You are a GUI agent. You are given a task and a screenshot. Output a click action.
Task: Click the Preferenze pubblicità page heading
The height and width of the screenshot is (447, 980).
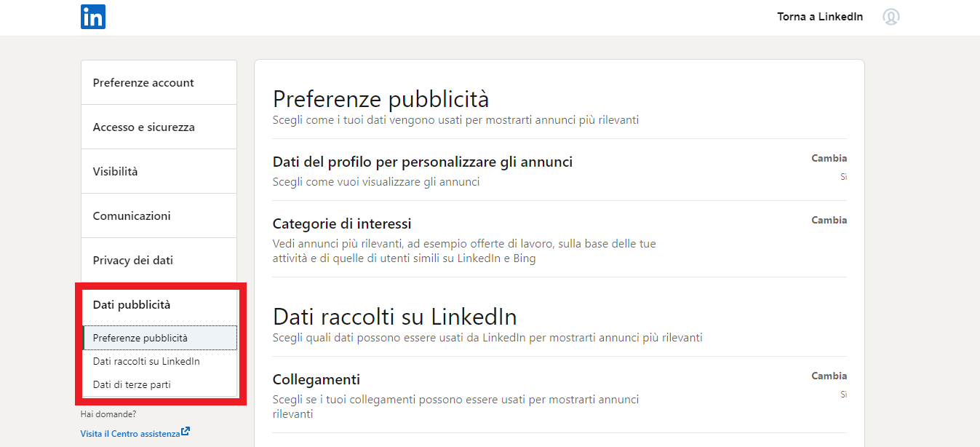pos(381,98)
